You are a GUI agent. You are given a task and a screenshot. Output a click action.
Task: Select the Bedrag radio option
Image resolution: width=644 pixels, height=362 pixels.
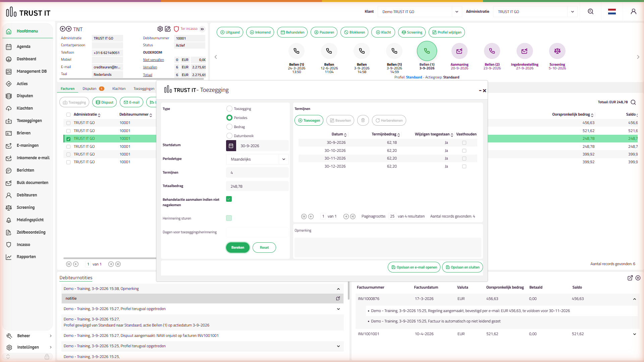click(229, 127)
